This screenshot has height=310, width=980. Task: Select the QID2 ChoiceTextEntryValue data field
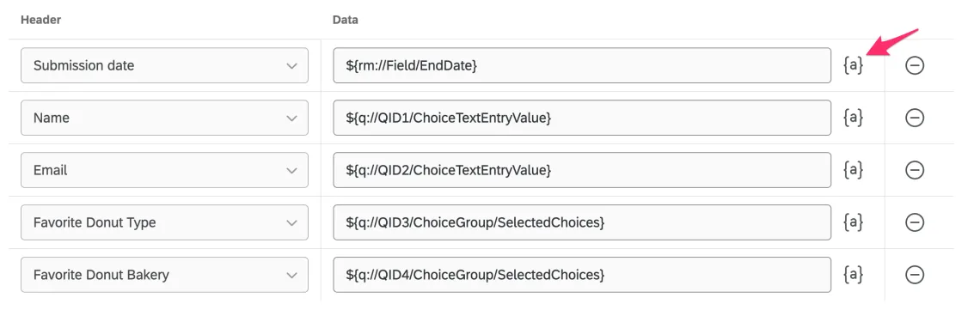click(x=582, y=170)
